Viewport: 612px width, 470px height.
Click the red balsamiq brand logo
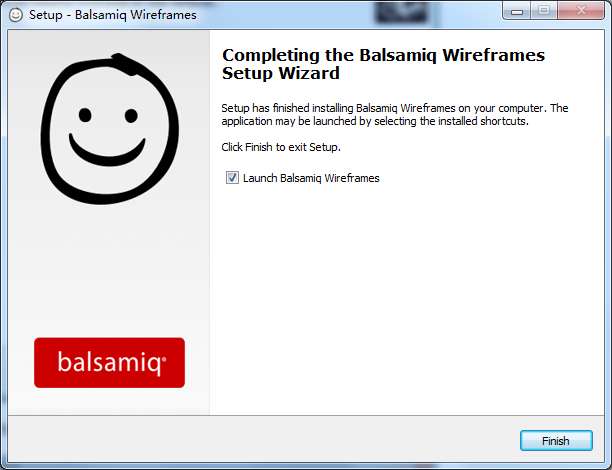[x=109, y=363]
